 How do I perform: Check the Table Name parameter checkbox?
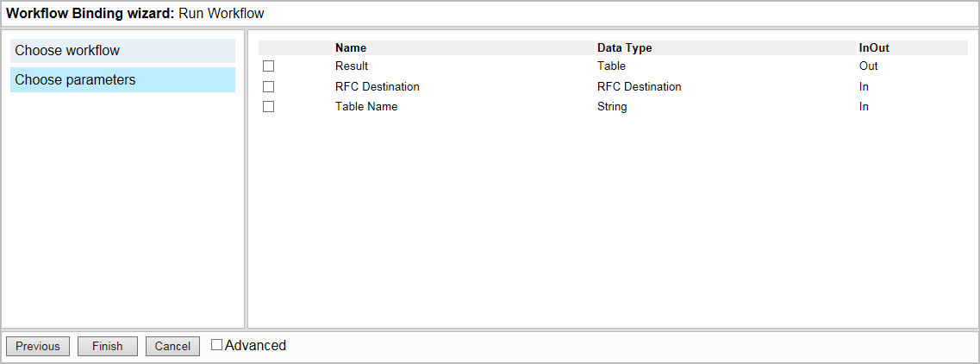click(x=268, y=107)
